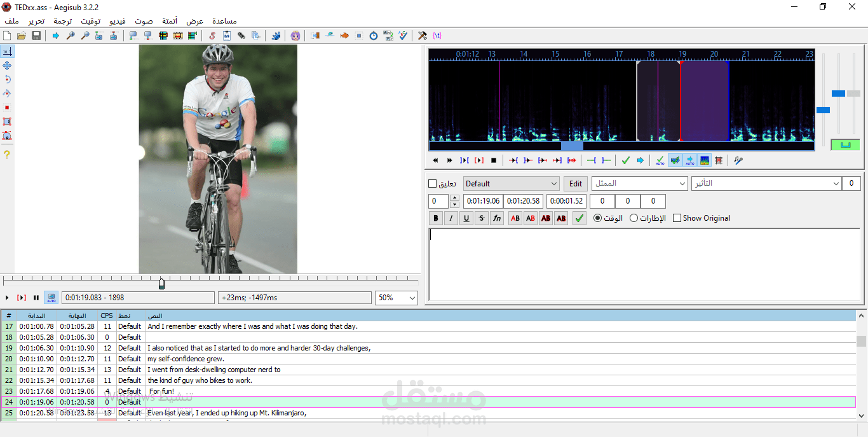Toggle audio auto-scroll button
868x437 pixels.
pos(689,160)
